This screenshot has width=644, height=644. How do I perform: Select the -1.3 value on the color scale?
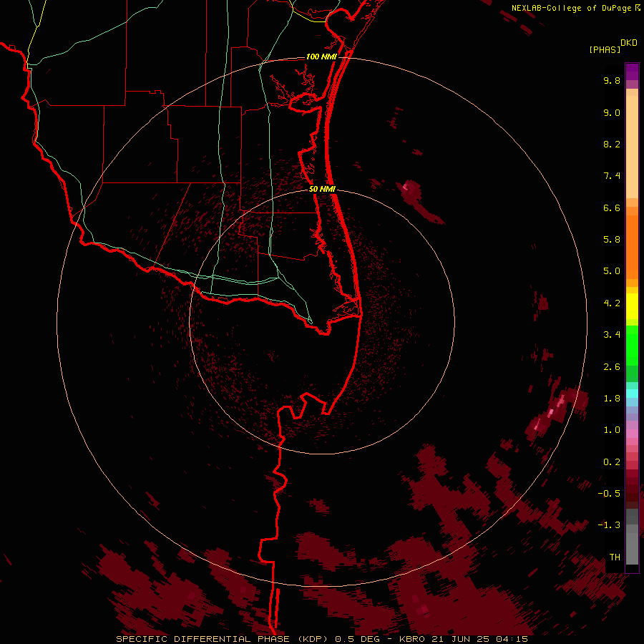tap(609, 525)
